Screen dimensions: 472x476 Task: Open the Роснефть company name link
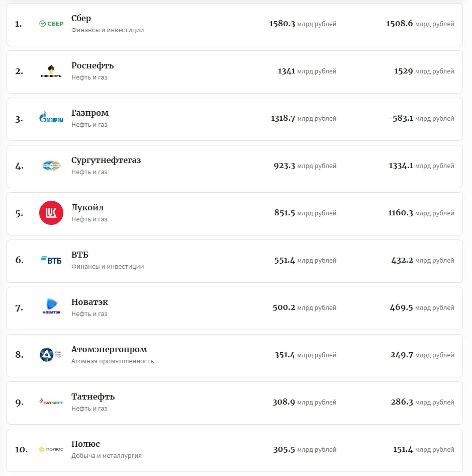(92, 66)
